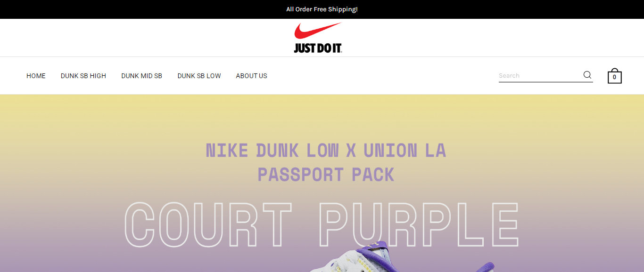
Task: Click the PASSPORT PACK heading line
Action: (326, 175)
